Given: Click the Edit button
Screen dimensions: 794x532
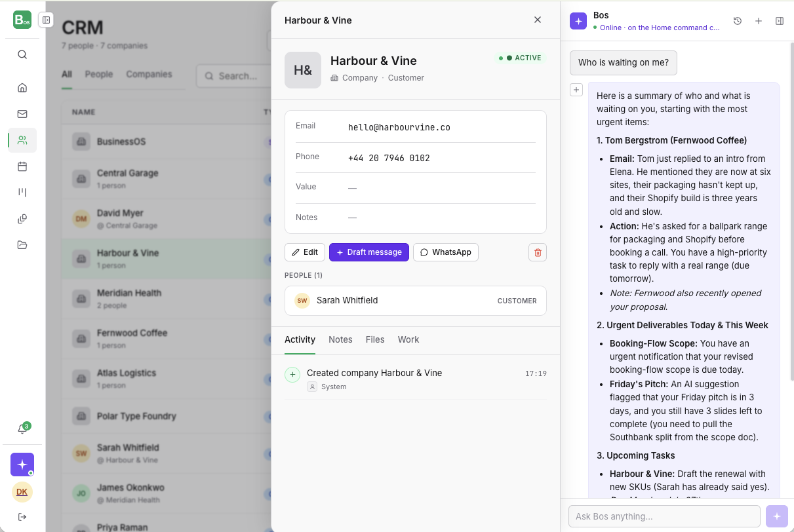Looking at the screenshot, I should pyautogui.click(x=305, y=252).
